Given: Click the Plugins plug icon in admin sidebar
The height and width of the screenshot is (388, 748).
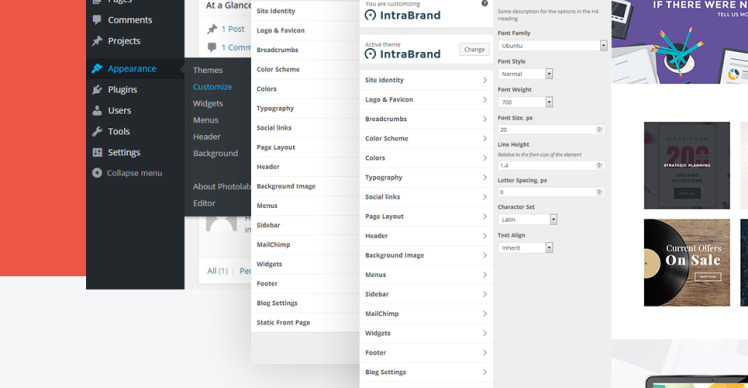Looking at the screenshot, I should pos(97,90).
